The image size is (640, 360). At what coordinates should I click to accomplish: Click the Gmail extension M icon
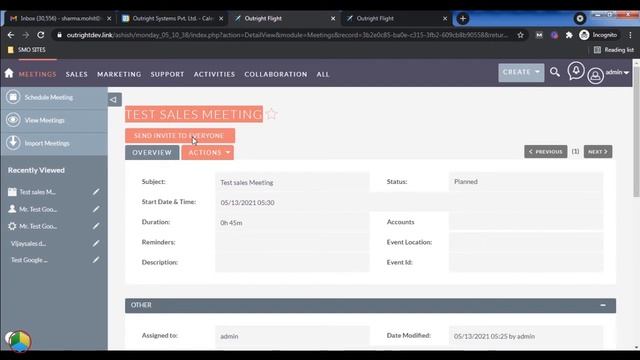tap(539, 35)
